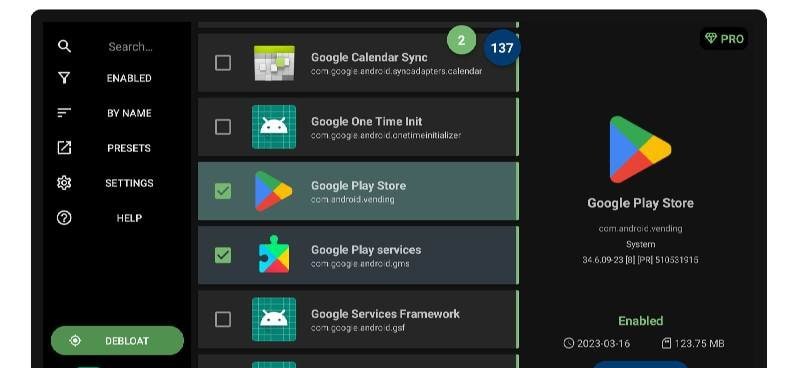Click the 2023-03-16 install date
Image resolution: width=800 pixels, height=368 pixels.
(x=604, y=344)
